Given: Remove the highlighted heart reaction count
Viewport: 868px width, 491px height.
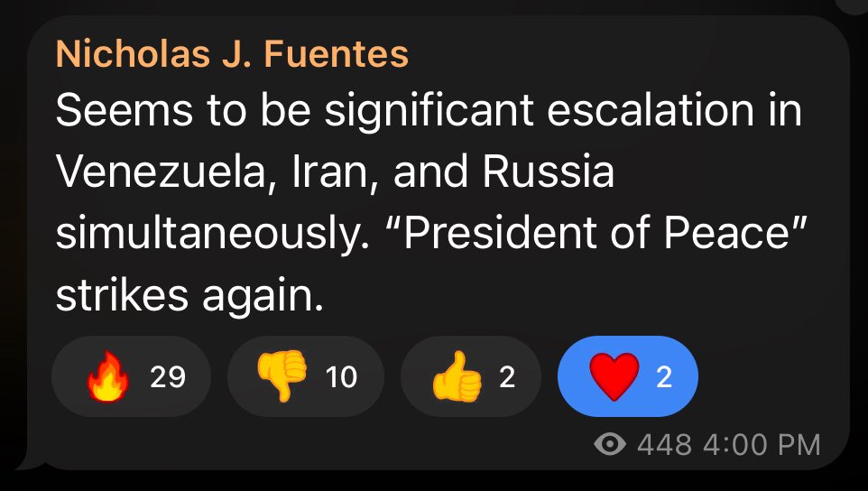Looking at the screenshot, I should click(664, 376).
